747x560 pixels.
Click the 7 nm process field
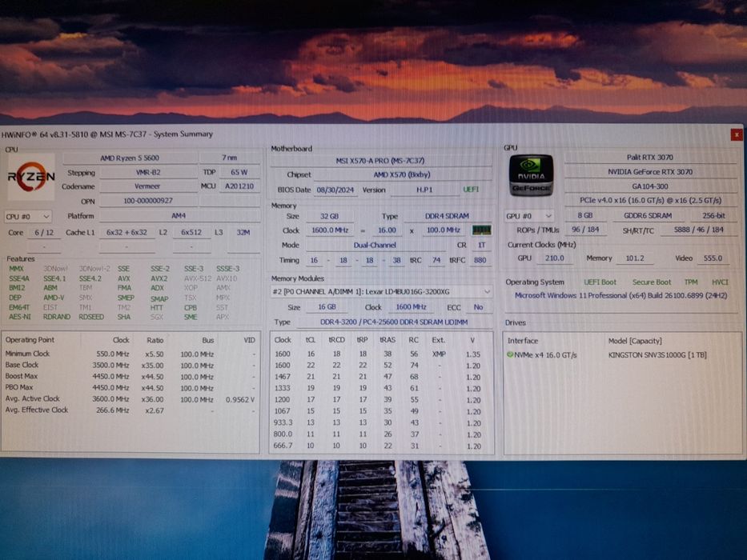point(229,158)
